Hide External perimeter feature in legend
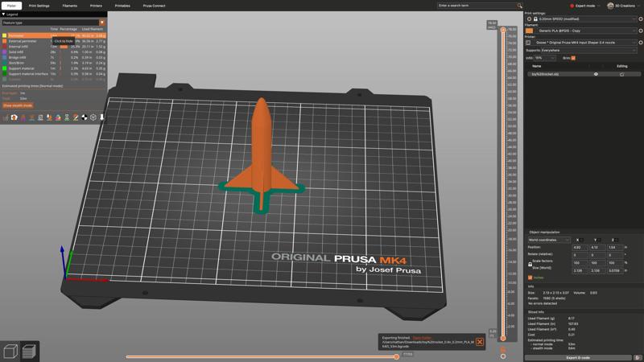644x362 pixels. pos(54,41)
